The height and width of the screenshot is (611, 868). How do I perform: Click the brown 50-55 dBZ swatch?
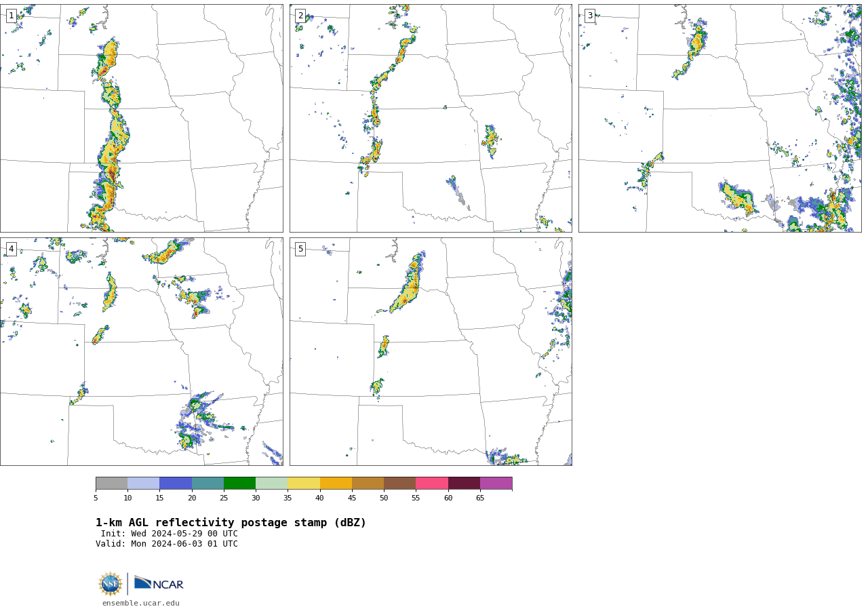tap(399, 484)
